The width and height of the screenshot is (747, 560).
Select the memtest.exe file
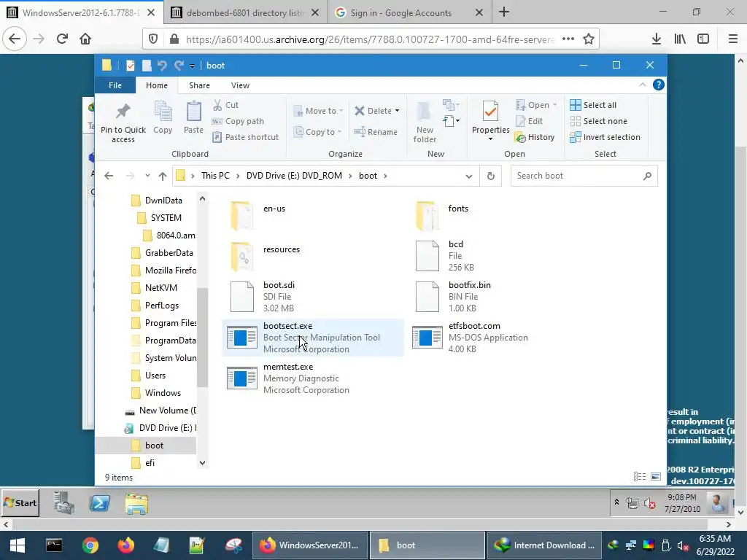point(312,378)
